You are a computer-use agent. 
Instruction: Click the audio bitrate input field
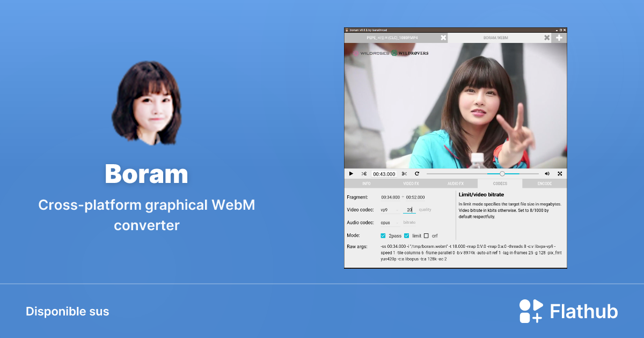tap(409, 222)
